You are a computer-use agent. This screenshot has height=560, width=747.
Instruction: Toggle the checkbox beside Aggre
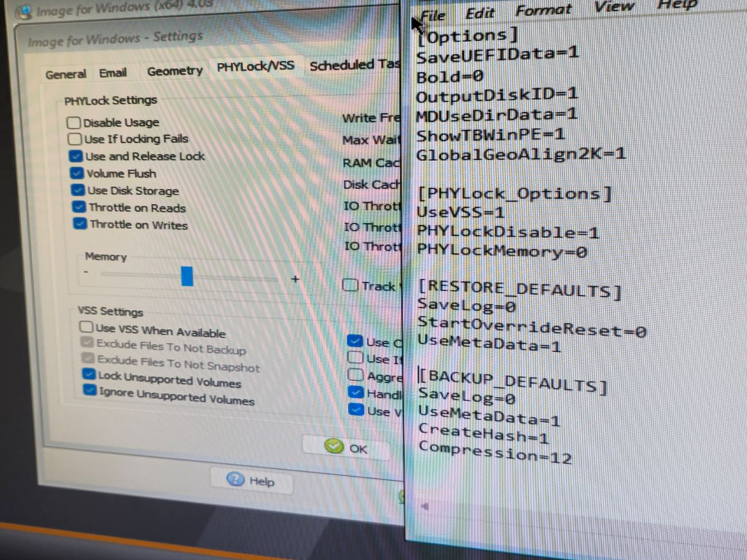tap(356, 374)
